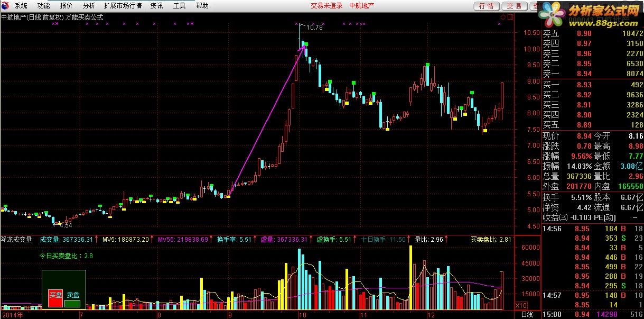
Task: Open the 工具 menu
Action: click(x=180, y=6)
